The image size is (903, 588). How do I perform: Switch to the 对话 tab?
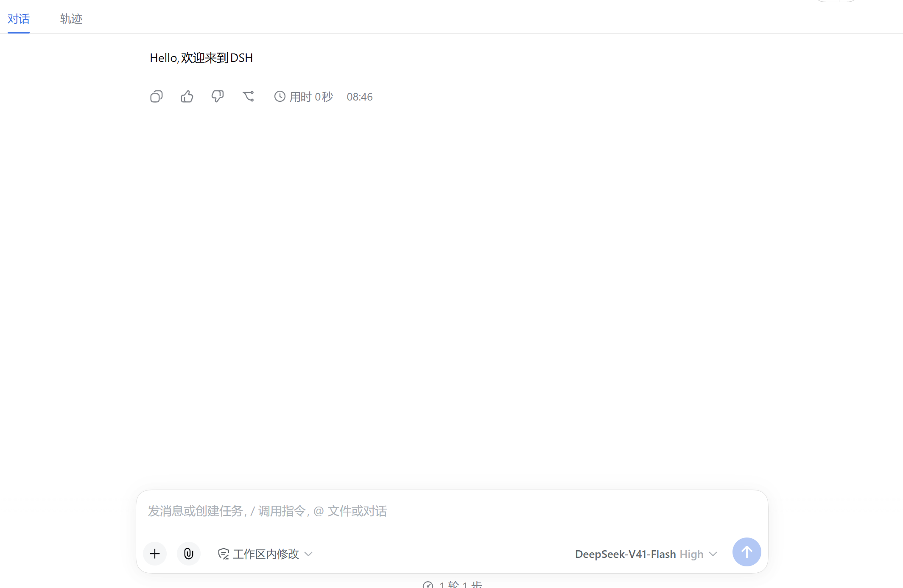tap(19, 19)
